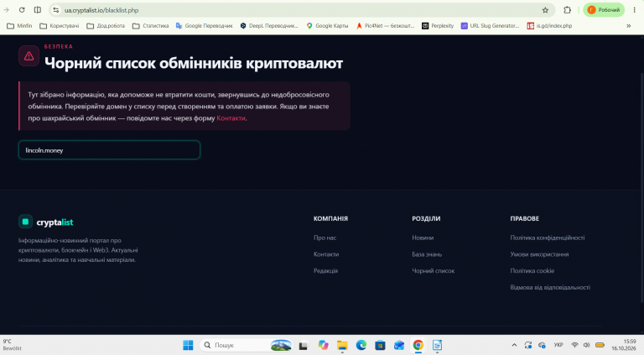Click the sync tray icon
Viewport: 644px width, 355px height.
pos(528,345)
